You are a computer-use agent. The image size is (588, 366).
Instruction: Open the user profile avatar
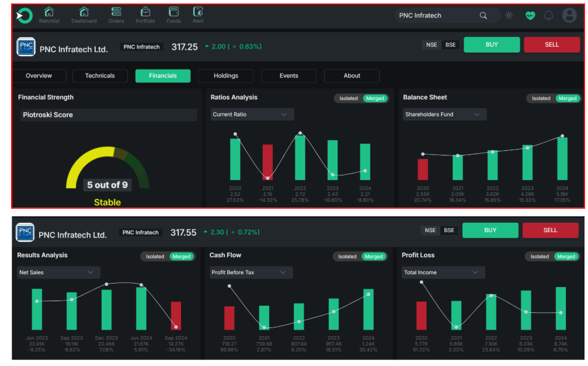(x=569, y=15)
